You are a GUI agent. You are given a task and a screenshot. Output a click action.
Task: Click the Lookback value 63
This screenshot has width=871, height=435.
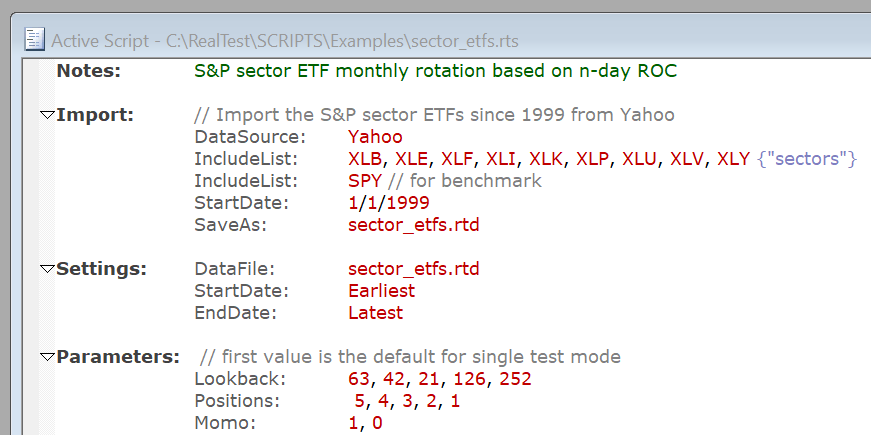point(359,379)
